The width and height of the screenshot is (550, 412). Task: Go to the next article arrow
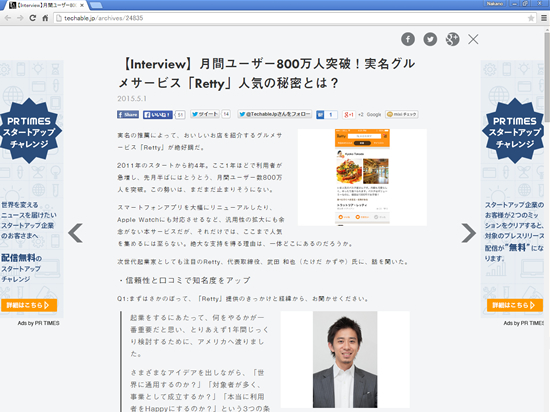469,233
